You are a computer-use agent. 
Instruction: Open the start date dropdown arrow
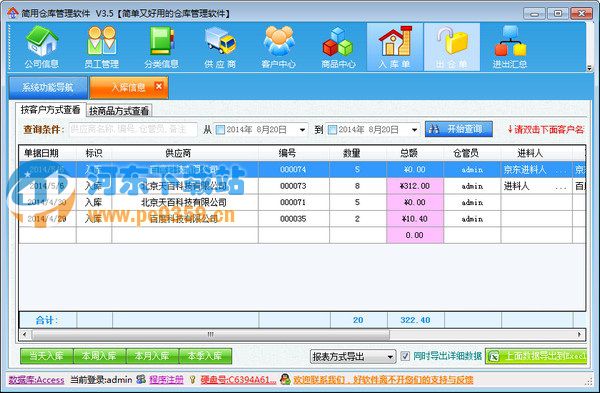pos(302,130)
